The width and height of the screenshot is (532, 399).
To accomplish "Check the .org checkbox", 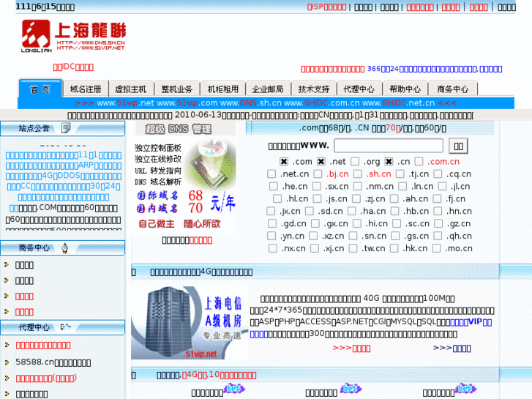I will [x=355, y=161].
